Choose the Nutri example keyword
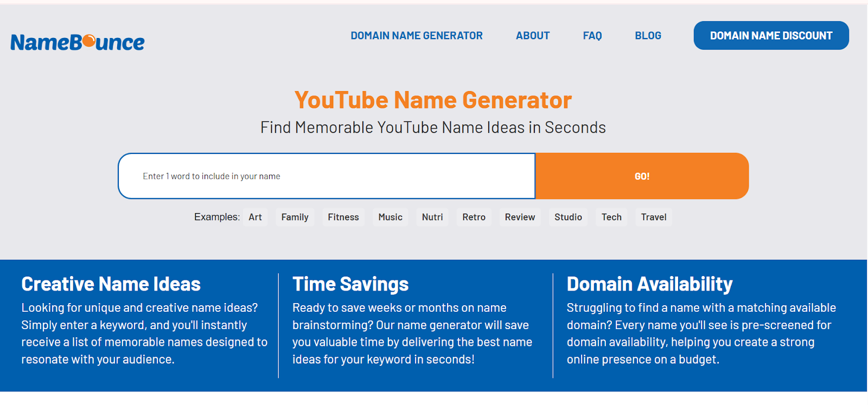Viewport: 868px width, 405px height. tap(432, 217)
